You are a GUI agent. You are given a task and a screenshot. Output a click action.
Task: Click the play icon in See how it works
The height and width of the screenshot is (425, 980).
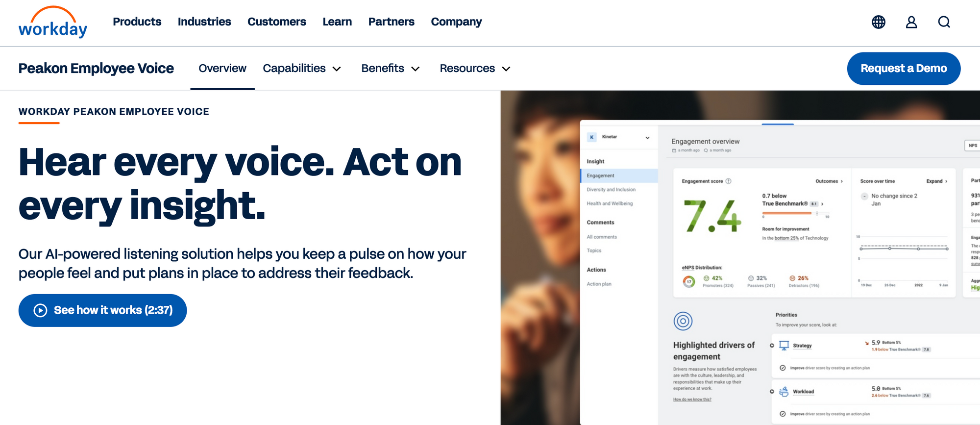coord(40,310)
